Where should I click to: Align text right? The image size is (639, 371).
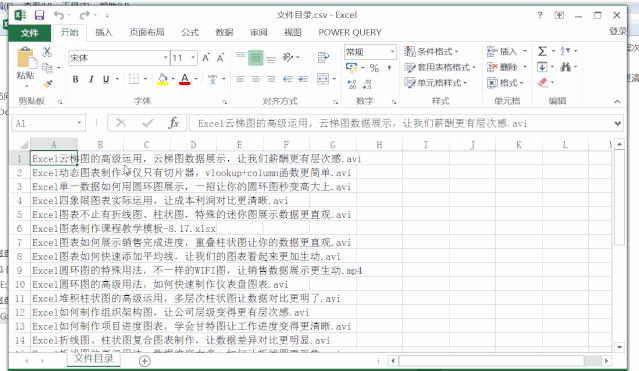[x=271, y=79]
